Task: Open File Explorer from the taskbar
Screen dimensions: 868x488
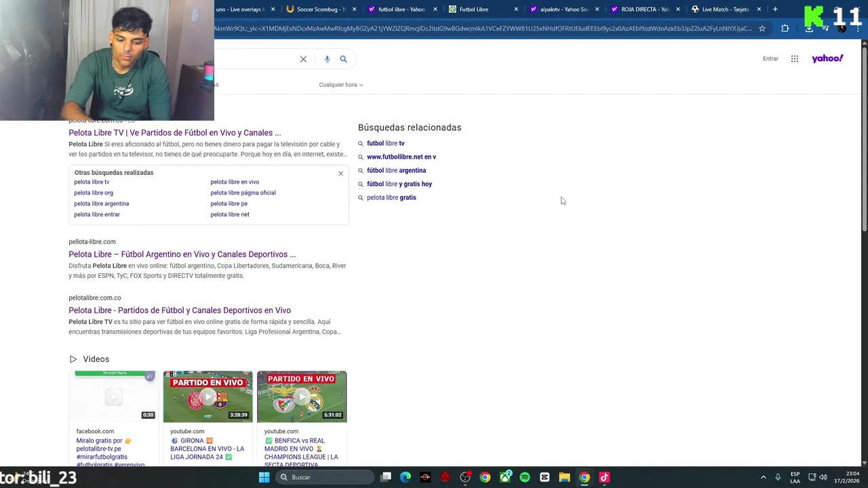Action: pos(564,477)
